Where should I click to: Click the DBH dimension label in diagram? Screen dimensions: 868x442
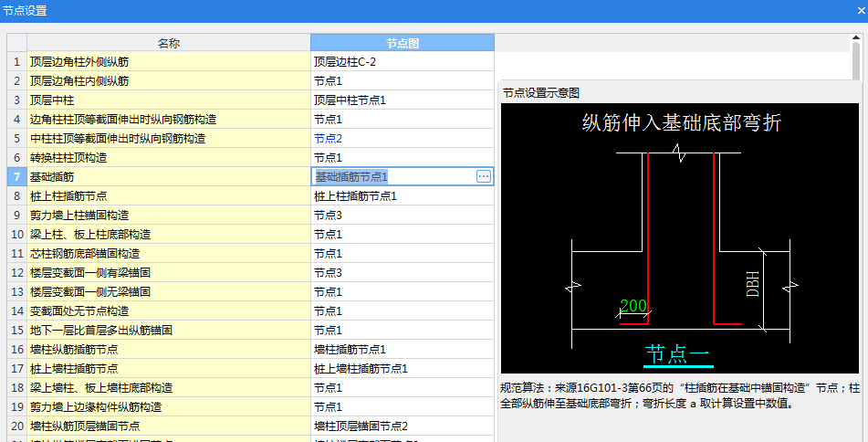coord(753,284)
